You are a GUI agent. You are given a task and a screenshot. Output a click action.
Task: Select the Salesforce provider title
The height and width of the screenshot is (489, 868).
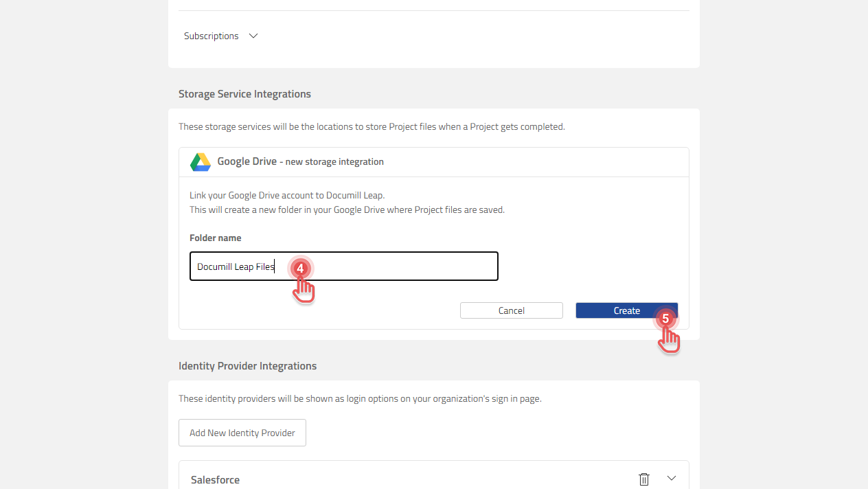pos(215,479)
